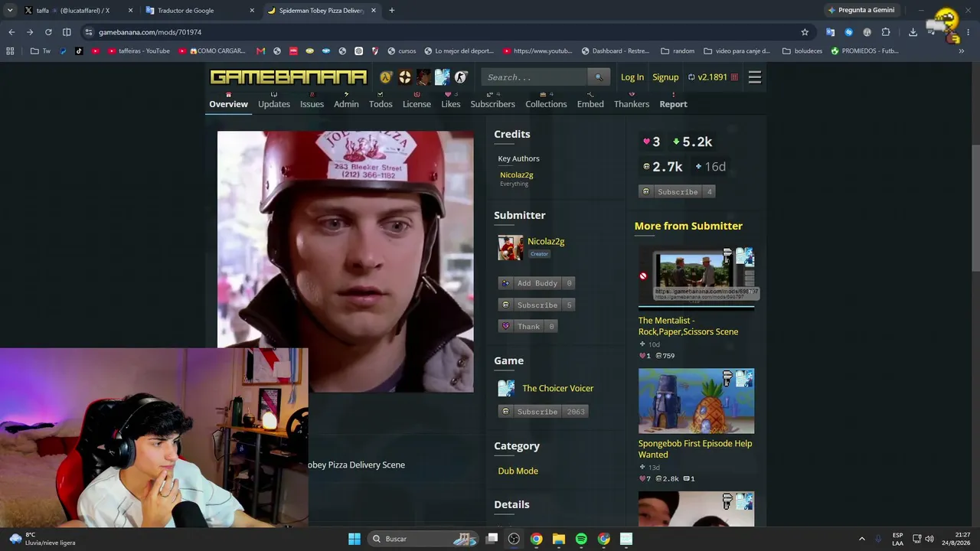
Task: Reload the current page
Action: coord(48,32)
